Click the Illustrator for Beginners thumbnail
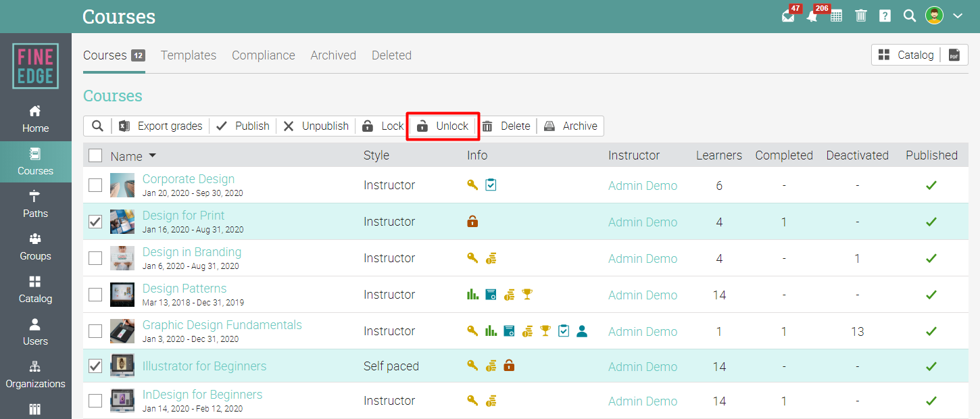980x419 pixels. [122, 366]
